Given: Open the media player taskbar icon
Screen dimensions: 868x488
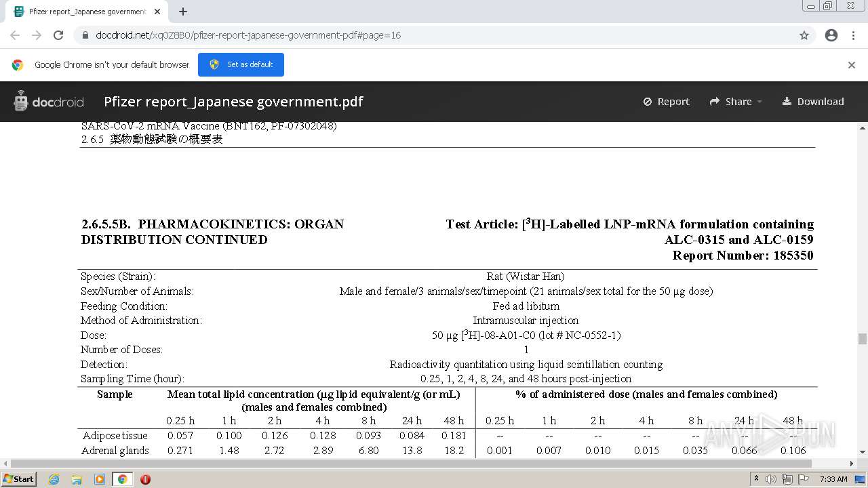Looking at the screenshot, I should pos(100,479).
